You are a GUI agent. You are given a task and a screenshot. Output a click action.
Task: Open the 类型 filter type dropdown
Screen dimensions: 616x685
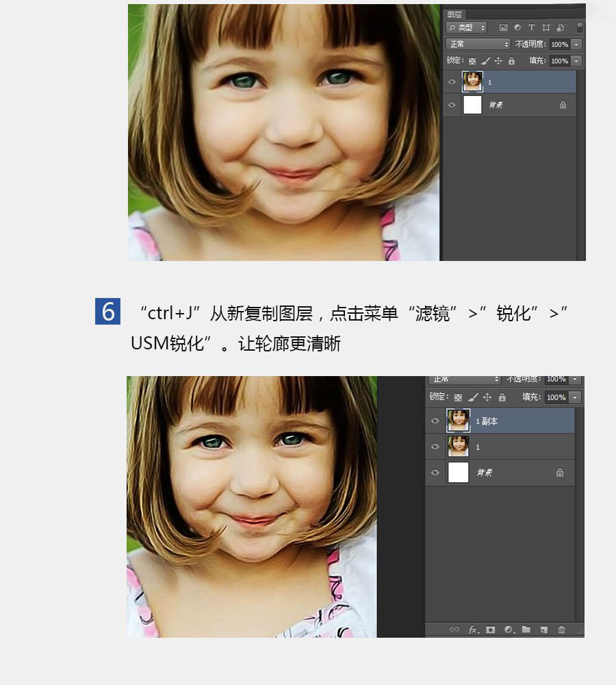click(466, 27)
